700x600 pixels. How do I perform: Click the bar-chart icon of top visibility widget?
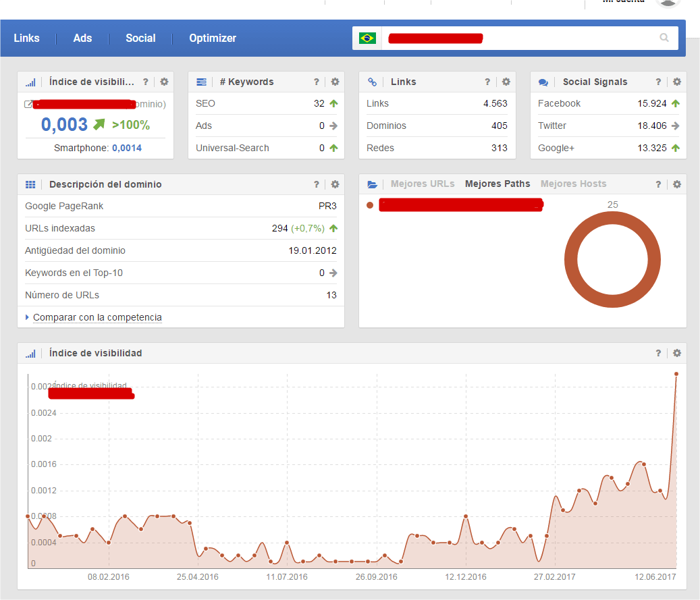click(30, 82)
